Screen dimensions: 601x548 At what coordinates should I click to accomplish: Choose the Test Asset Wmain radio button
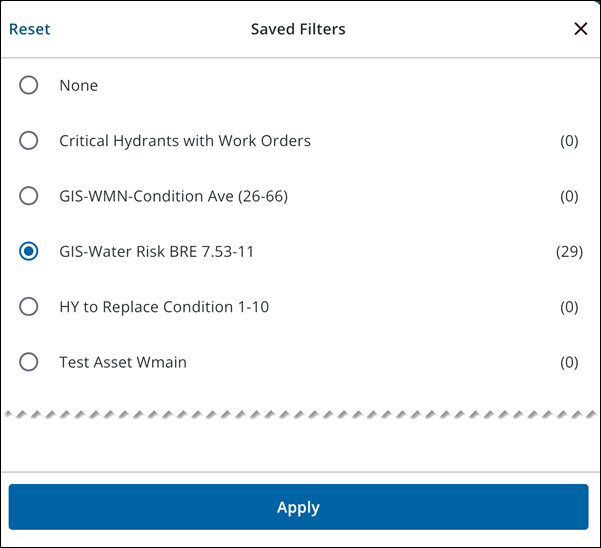(29, 362)
